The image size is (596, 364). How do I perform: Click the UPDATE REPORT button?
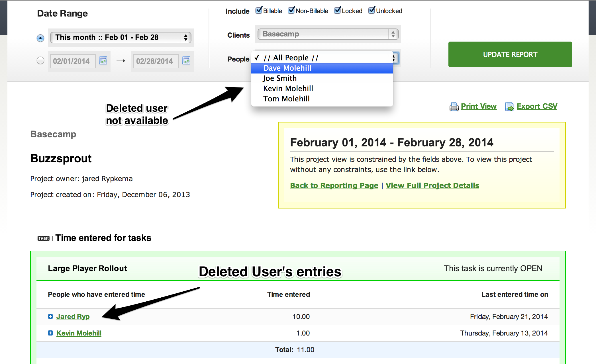click(x=510, y=54)
